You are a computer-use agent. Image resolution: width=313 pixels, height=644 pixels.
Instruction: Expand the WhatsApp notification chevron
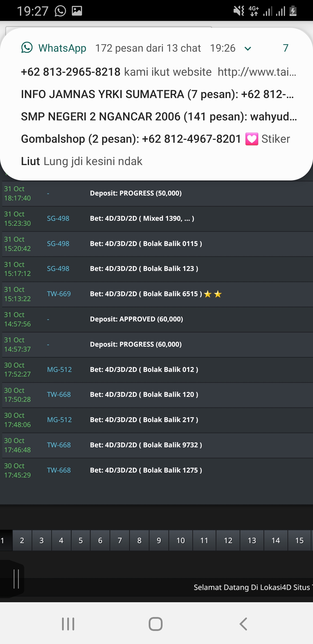pyautogui.click(x=248, y=48)
